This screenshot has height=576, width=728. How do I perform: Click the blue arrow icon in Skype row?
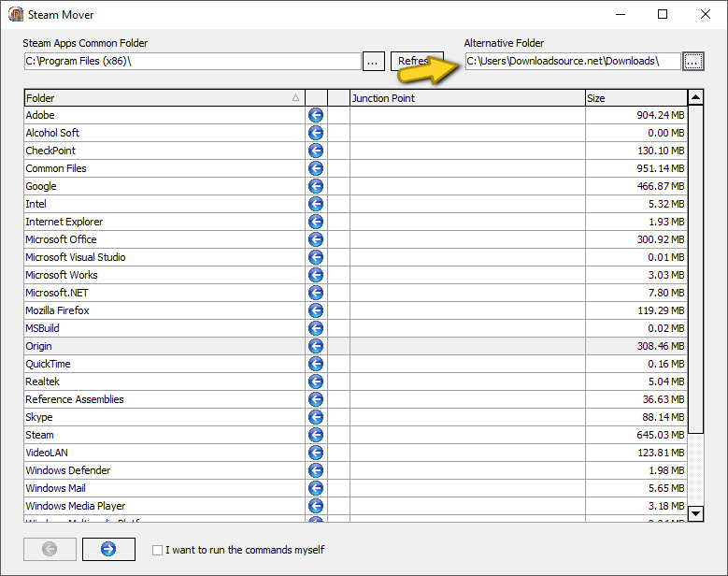(316, 417)
